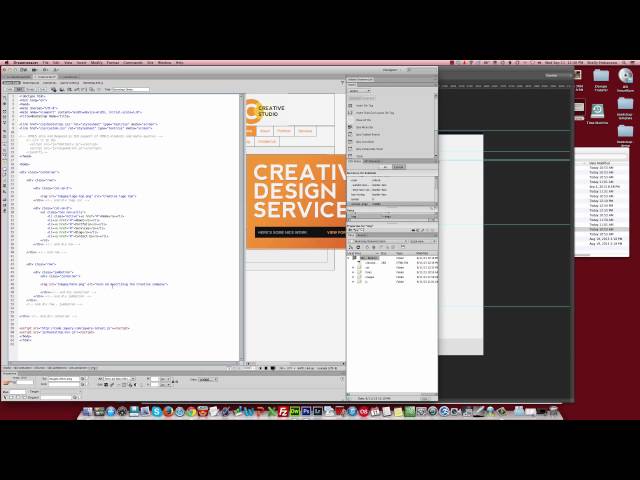Click the Lightroom Dock icon
The height and width of the screenshot is (480, 640).
click(318, 411)
